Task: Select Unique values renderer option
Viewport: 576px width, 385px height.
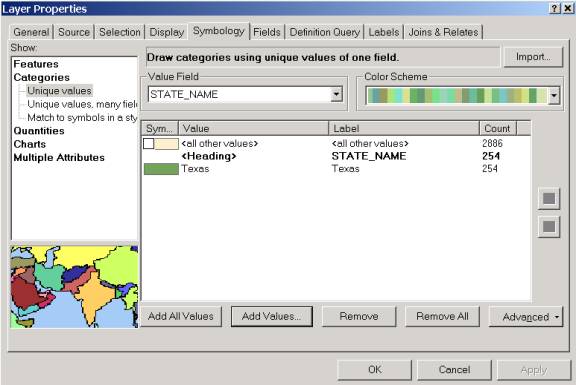Action: click(59, 91)
